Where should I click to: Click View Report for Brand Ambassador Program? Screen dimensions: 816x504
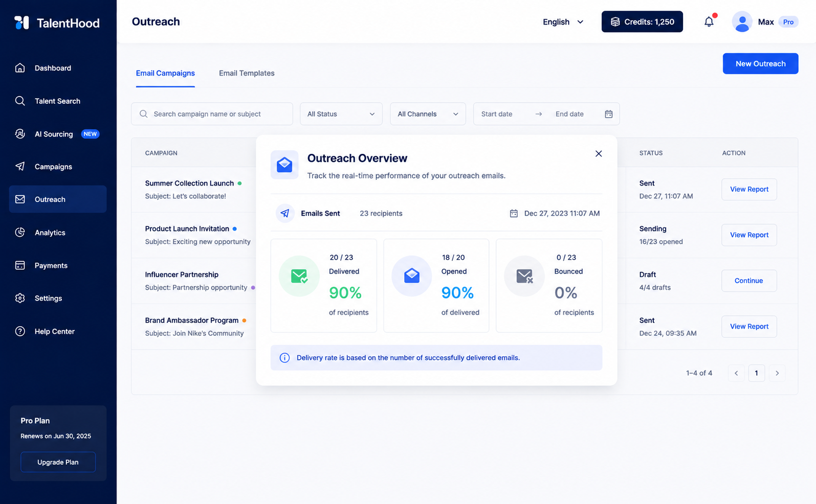tap(749, 326)
